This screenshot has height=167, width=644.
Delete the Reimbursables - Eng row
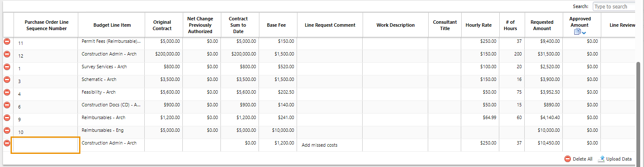7,131
